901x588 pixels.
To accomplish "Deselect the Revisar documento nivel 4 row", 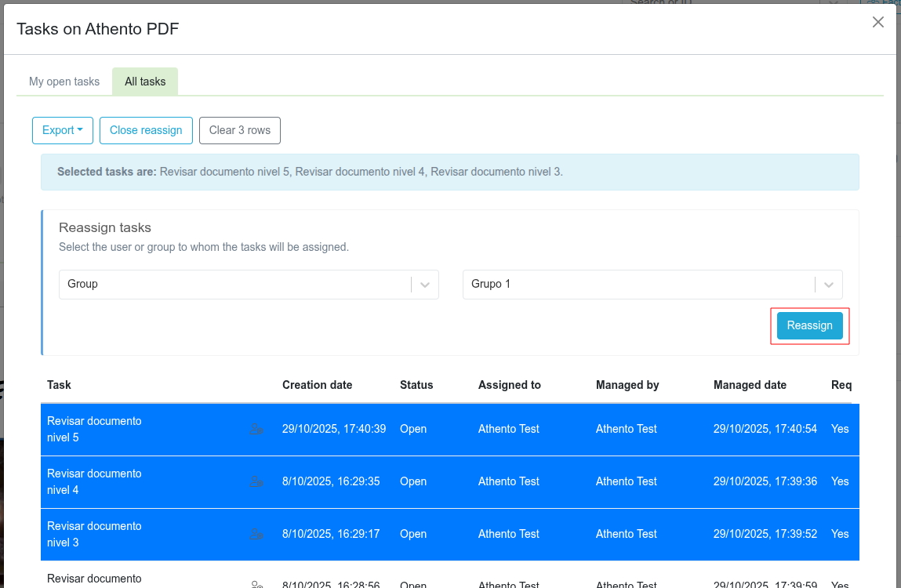I will coord(94,481).
